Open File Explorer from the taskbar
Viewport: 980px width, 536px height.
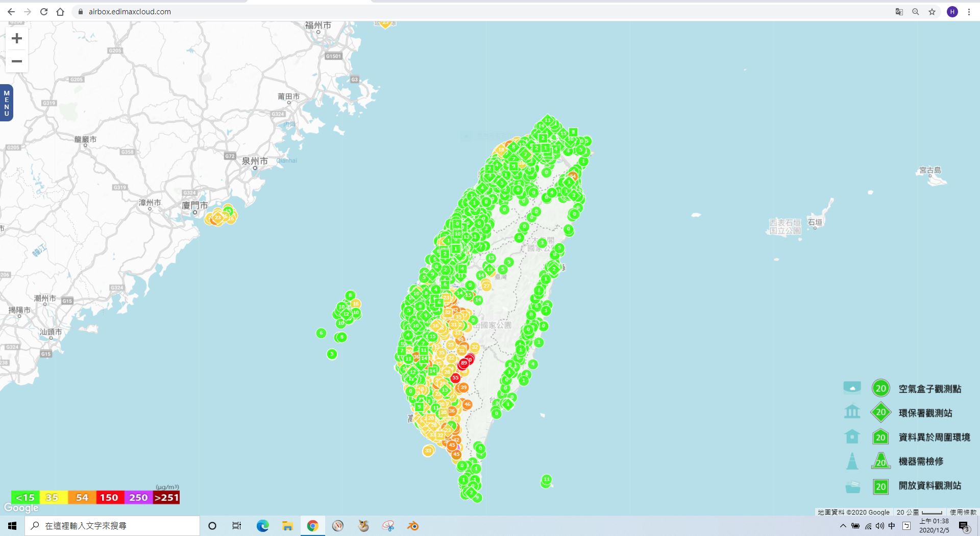[287, 526]
